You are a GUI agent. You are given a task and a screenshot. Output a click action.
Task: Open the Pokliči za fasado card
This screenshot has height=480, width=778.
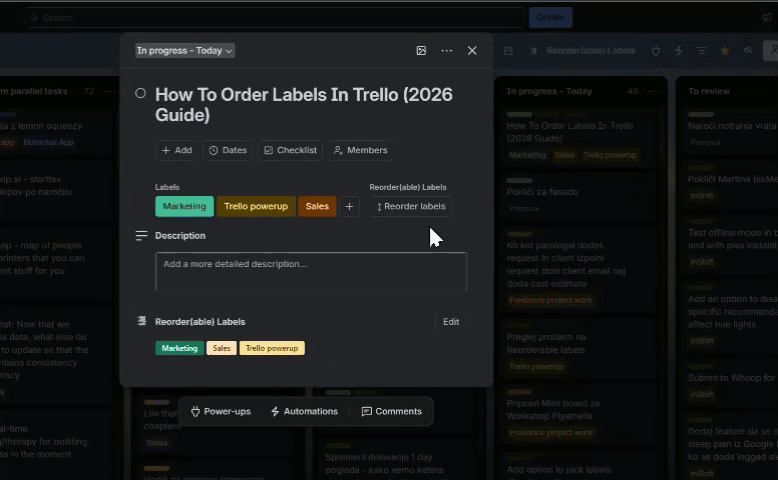tap(579, 196)
